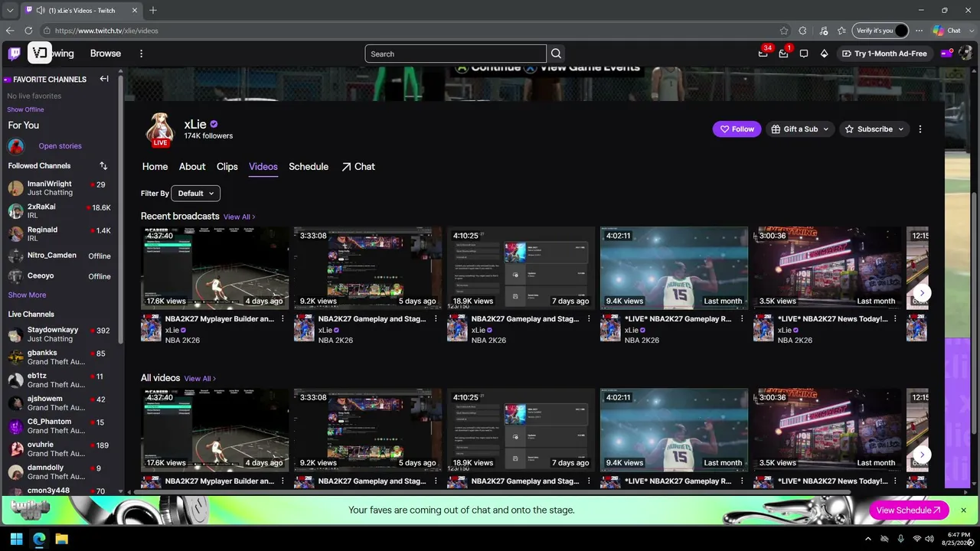Open the 4:02:11 All videos thumbnail

tap(675, 430)
